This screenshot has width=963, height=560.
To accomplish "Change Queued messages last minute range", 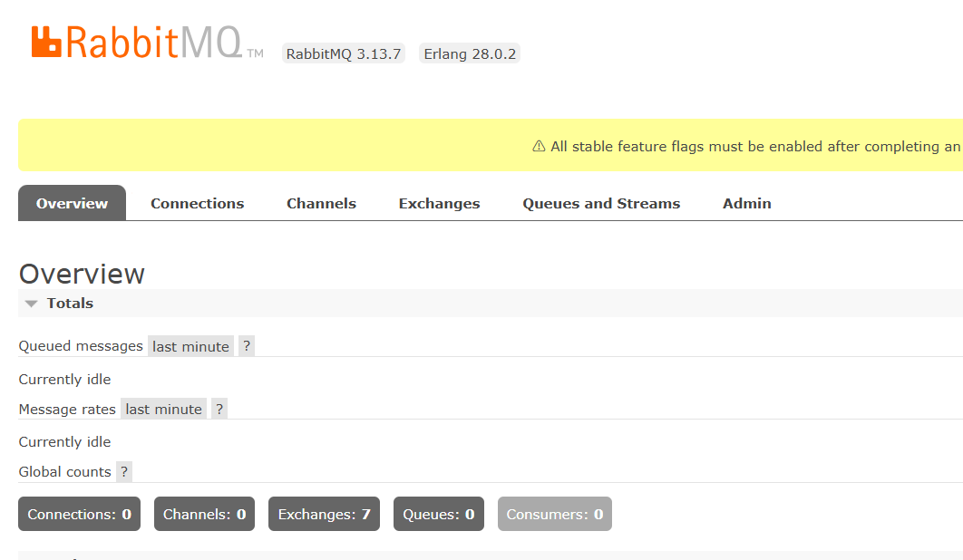I will click(x=190, y=346).
